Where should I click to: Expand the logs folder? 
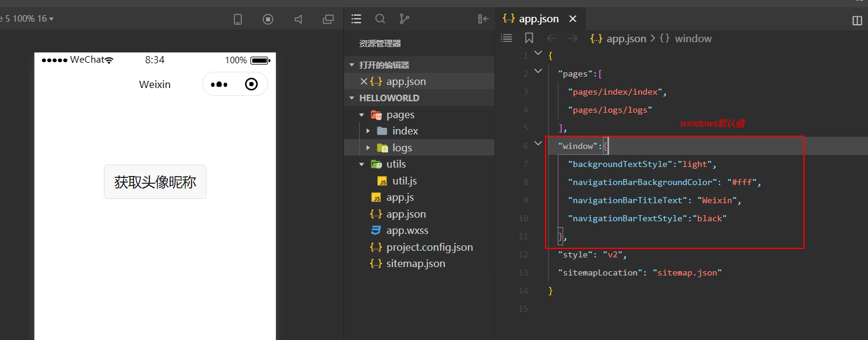368,148
